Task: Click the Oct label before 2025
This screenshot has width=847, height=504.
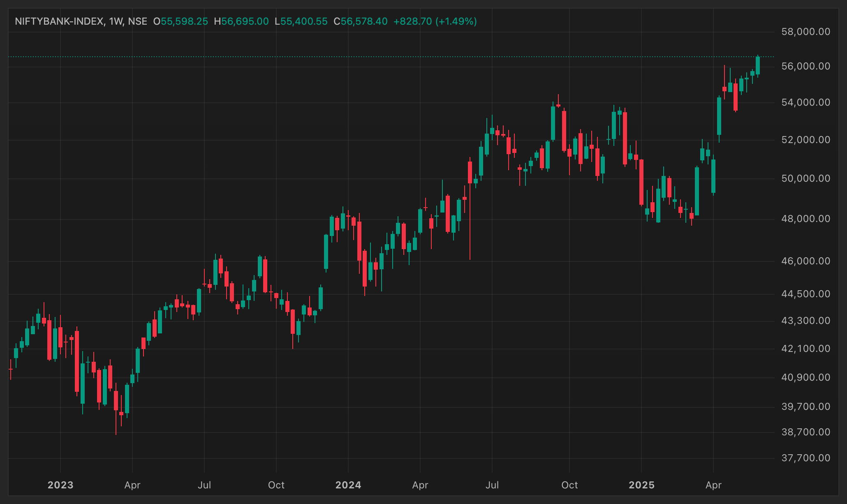Action: [x=569, y=485]
